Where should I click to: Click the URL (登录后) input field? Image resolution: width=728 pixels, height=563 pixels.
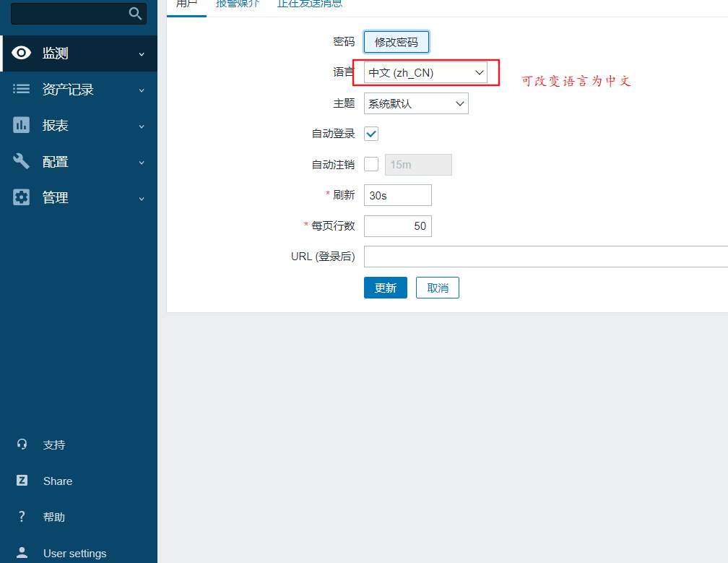click(546, 257)
